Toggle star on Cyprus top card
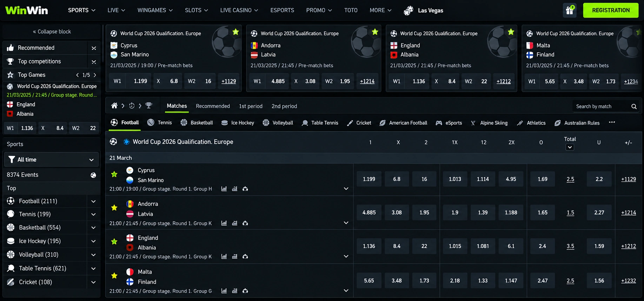Screen dimensions: 644x301 point(235,32)
